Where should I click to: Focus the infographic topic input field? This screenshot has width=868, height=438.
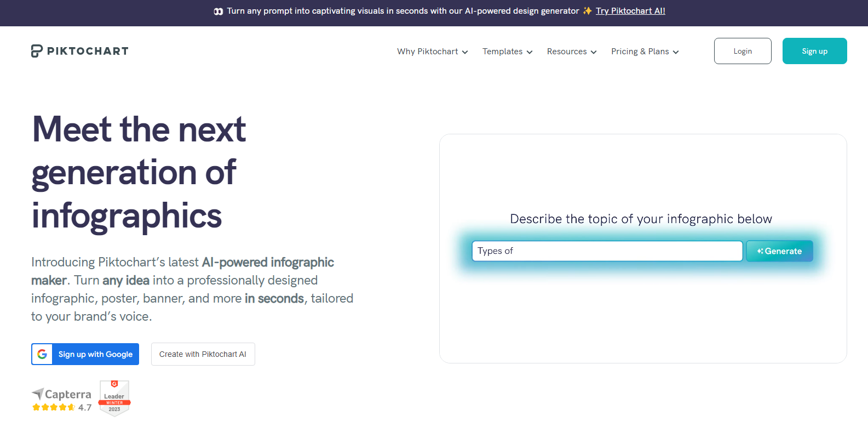607,251
